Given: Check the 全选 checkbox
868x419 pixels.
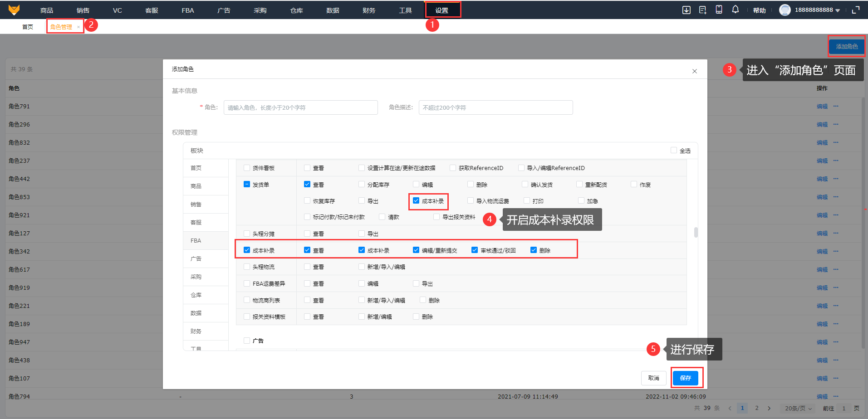Looking at the screenshot, I should (674, 151).
